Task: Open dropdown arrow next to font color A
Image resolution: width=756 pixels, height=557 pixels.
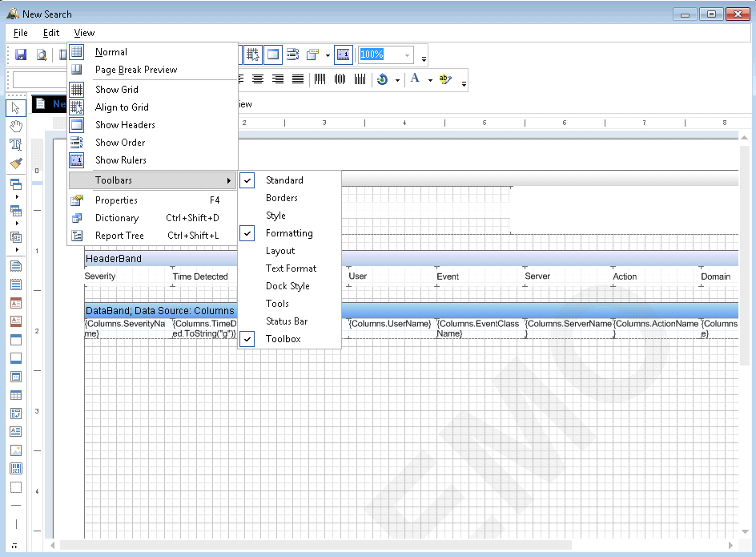Action: pos(430,80)
